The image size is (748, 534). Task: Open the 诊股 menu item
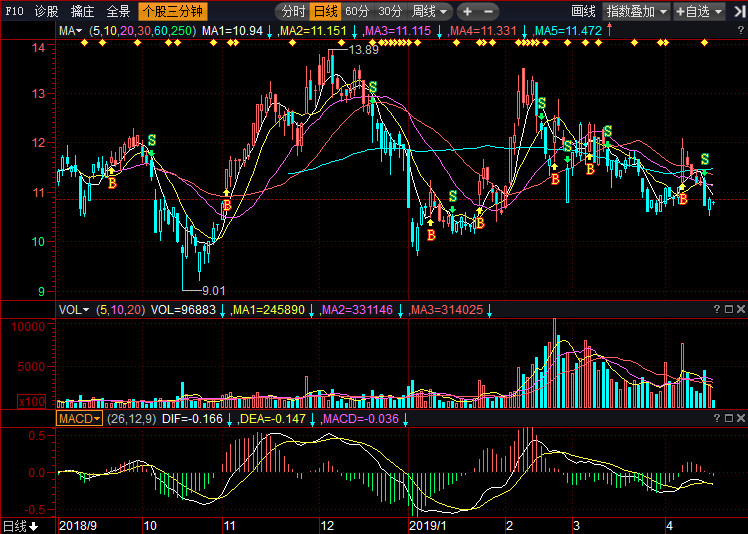[47, 12]
